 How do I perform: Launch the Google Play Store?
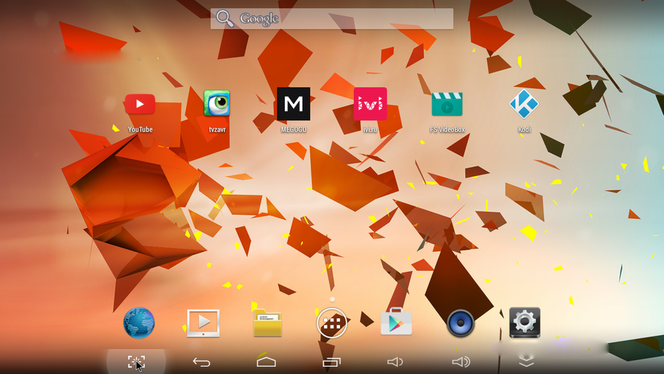click(396, 322)
